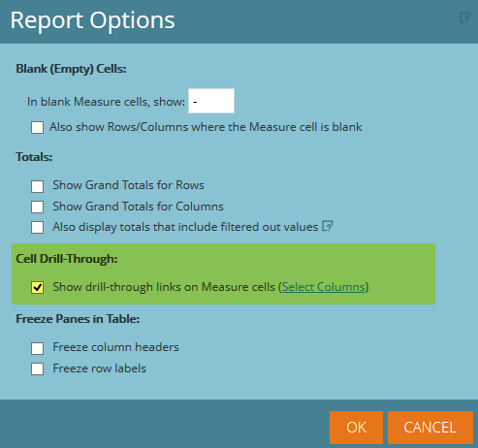Screen dimensions: 478x448
Task: Dismiss dialog with the CANCEL button
Action: coord(430,428)
